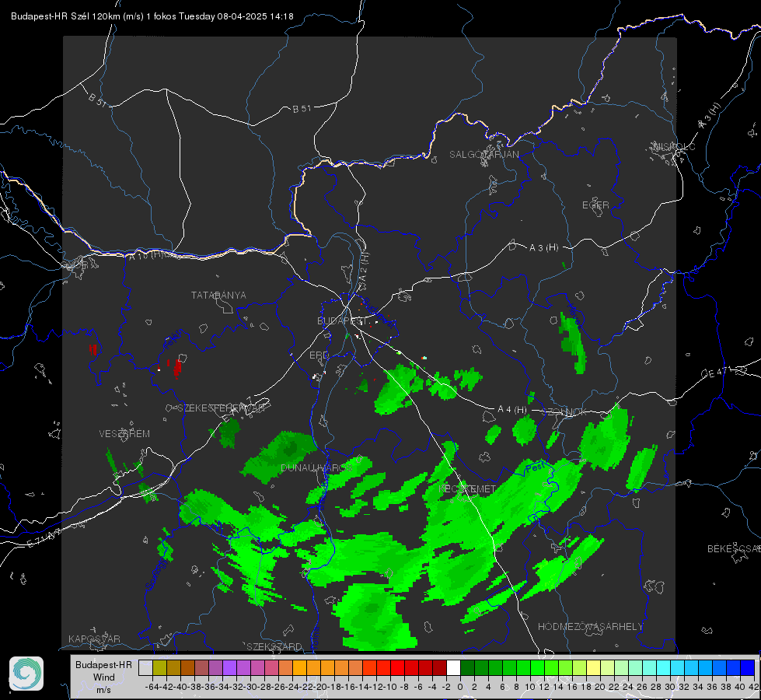Click the 'Somogy' county label

[x=157, y=575]
